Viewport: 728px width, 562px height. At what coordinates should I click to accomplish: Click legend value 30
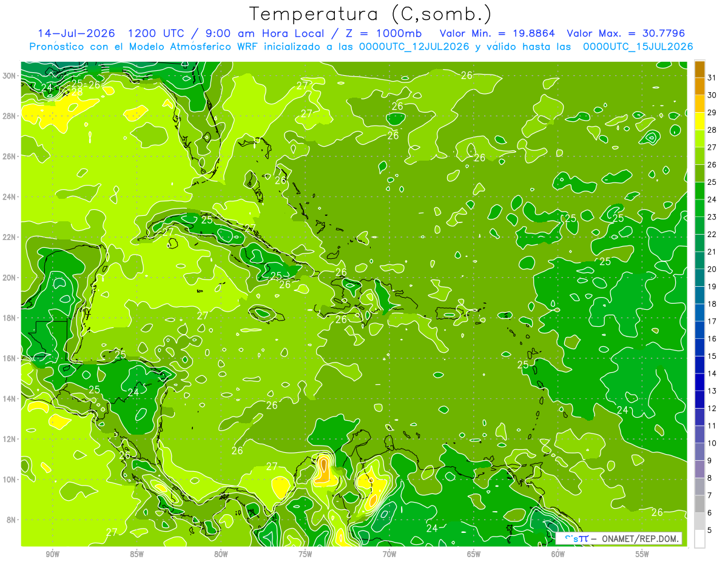tap(712, 95)
